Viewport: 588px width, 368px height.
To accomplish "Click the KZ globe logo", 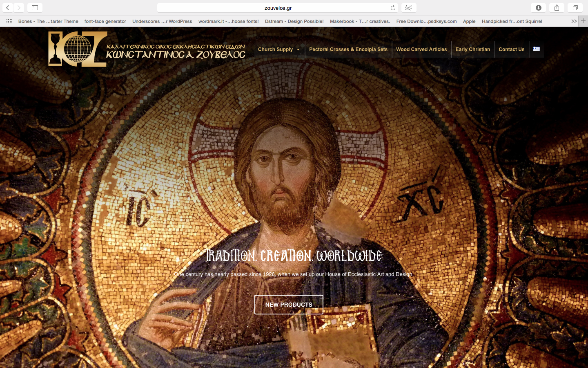I will (x=77, y=49).
